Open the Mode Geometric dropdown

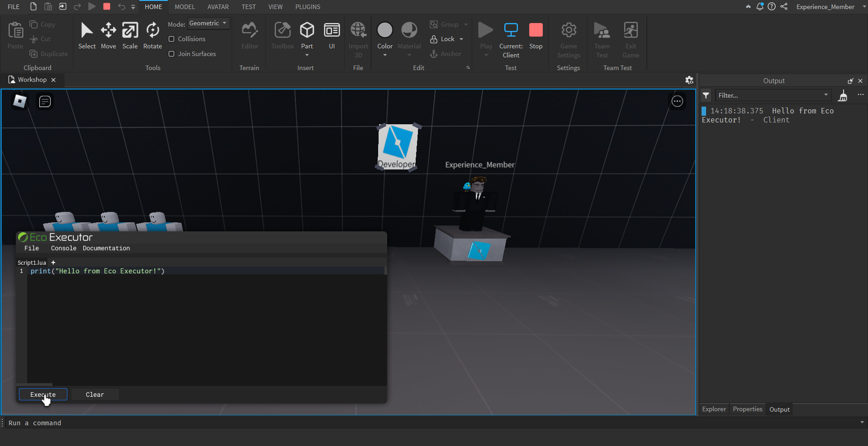click(x=209, y=23)
